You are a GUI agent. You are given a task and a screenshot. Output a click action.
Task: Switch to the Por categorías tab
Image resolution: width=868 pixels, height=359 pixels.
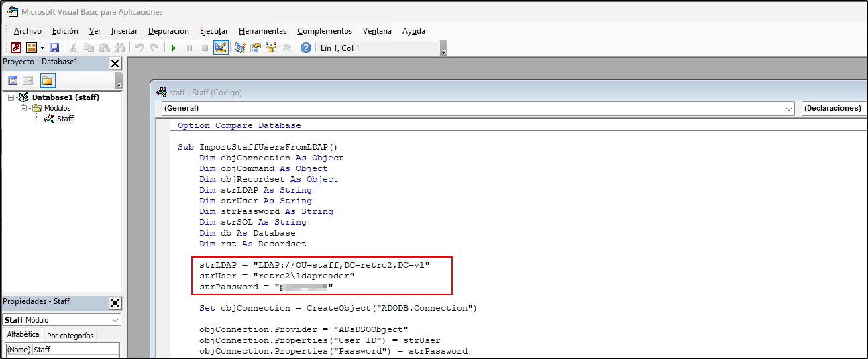[70, 335]
